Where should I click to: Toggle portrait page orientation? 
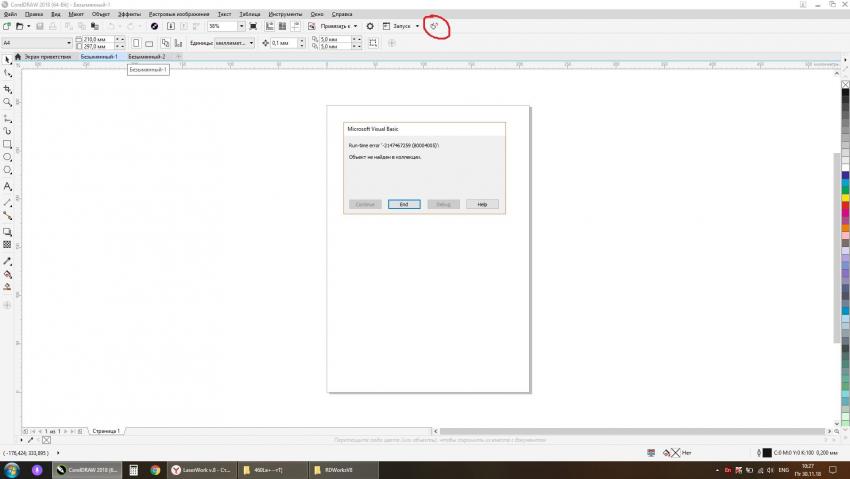point(135,43)
